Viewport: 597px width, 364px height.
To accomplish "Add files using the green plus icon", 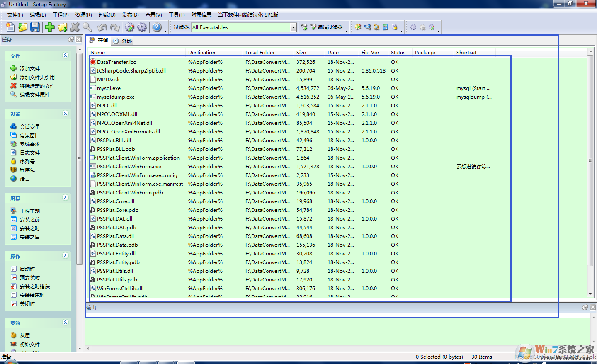I will click(x=50, y=27).
